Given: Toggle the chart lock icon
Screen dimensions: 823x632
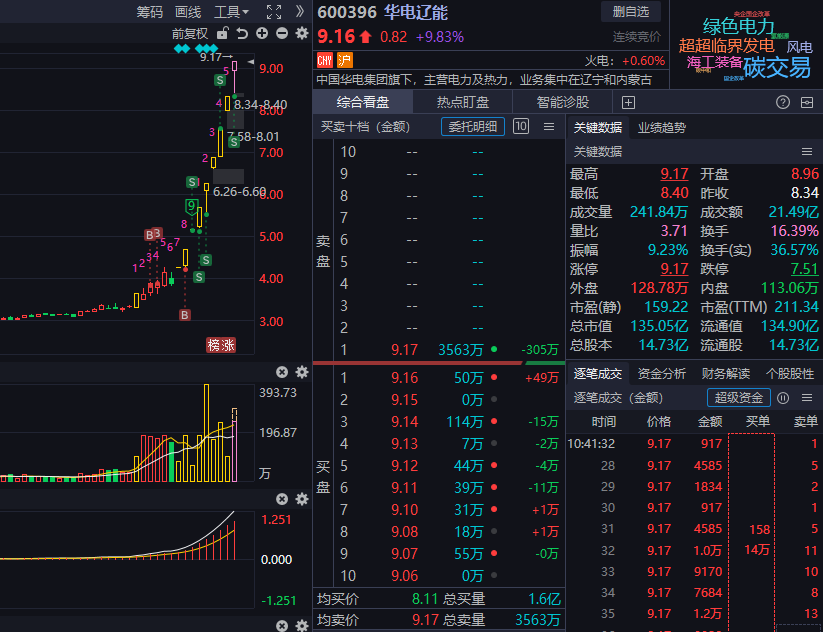Looking at the screenshot, I should point(223,34).
